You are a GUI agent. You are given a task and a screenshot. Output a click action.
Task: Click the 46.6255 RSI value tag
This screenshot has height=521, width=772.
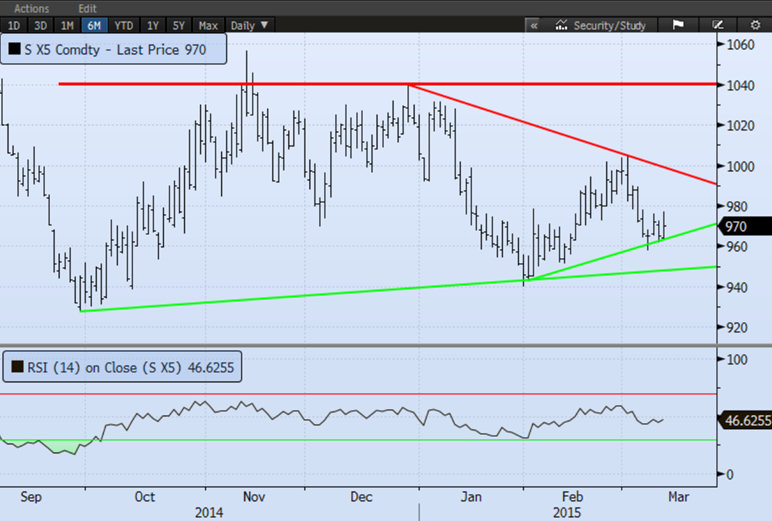click(745, 422)
